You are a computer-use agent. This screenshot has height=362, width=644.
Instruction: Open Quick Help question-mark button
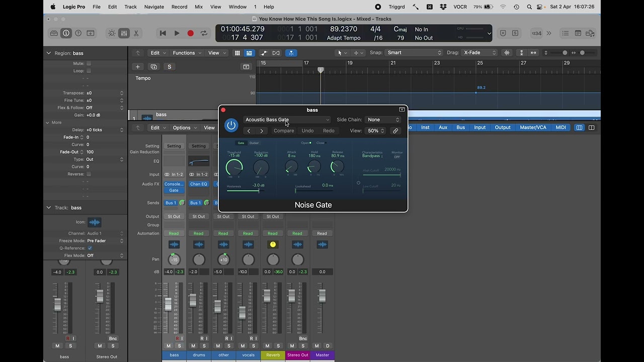tap(78, 33)
